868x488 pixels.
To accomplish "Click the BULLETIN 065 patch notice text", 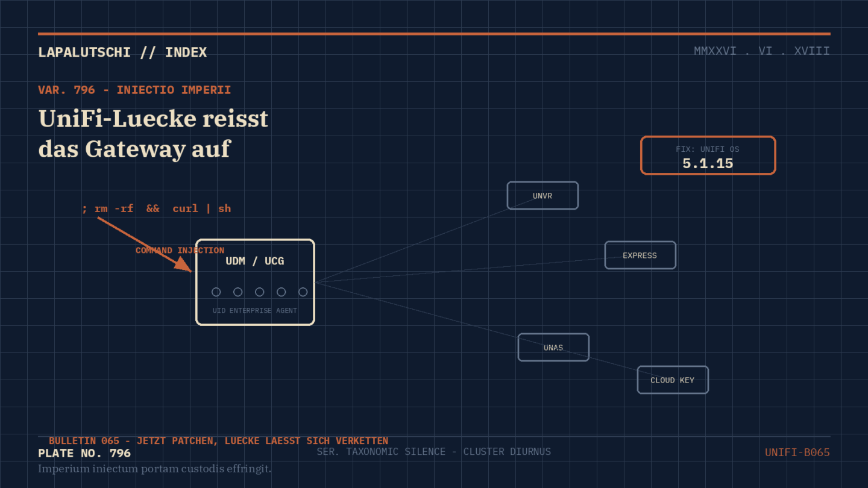I will [x=218, y=441].
